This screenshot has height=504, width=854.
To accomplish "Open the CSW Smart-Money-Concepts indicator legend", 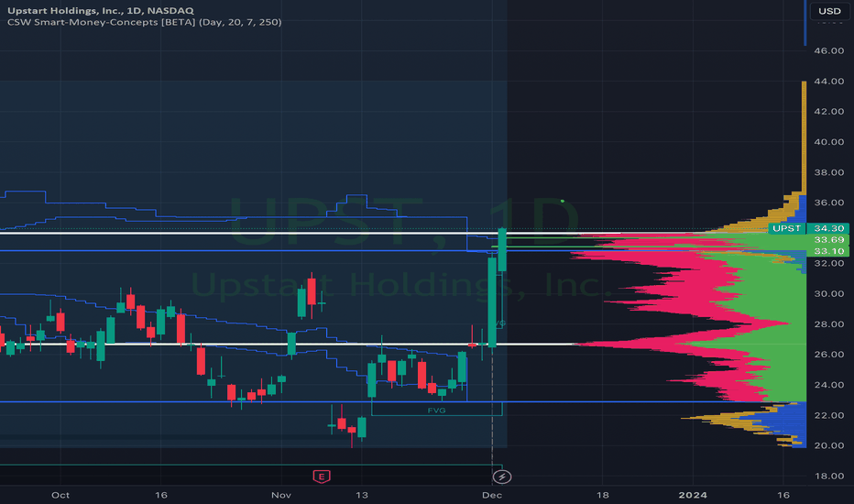I will point(145,22).
